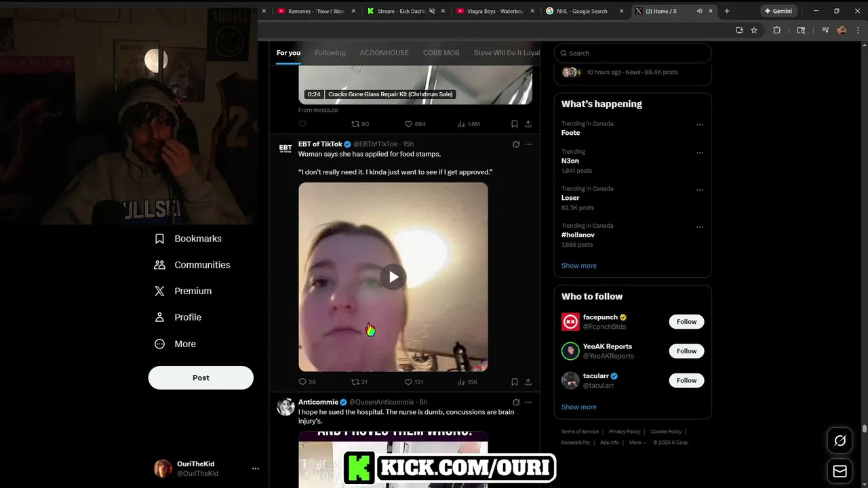Open the Chrome extensions puzzle icon

(777, 30)
